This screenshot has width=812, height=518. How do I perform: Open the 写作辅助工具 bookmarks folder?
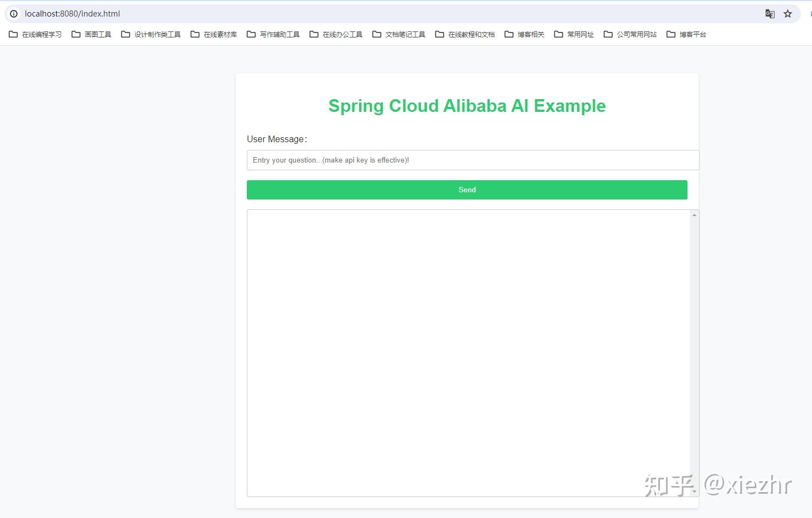coord(273,34)
